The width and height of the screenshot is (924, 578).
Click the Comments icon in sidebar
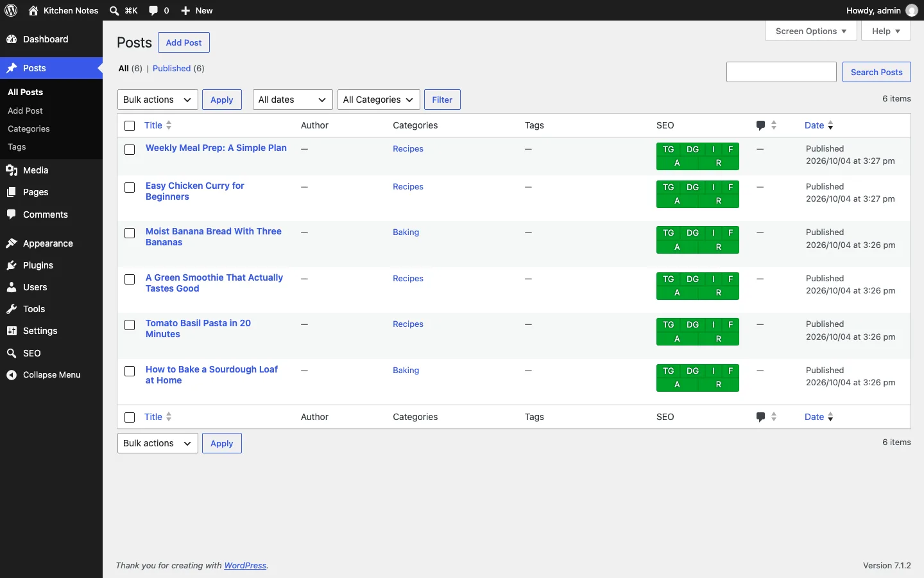pos(12,215)
